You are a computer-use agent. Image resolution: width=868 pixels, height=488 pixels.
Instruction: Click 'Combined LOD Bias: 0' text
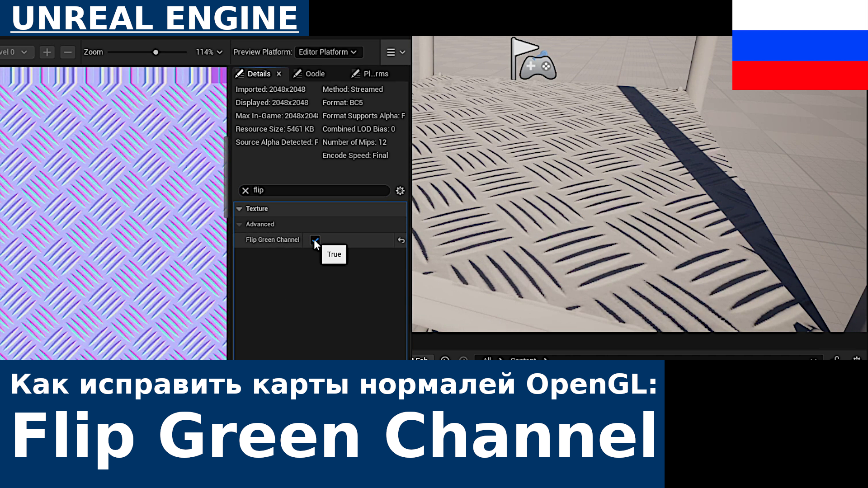point(359,129)
